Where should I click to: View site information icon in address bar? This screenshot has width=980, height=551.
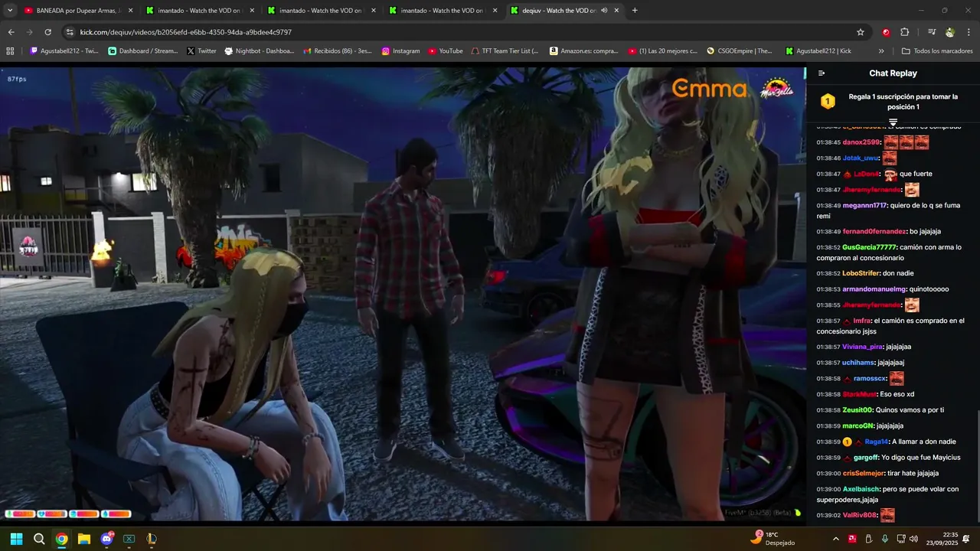(x=70, y=32)
